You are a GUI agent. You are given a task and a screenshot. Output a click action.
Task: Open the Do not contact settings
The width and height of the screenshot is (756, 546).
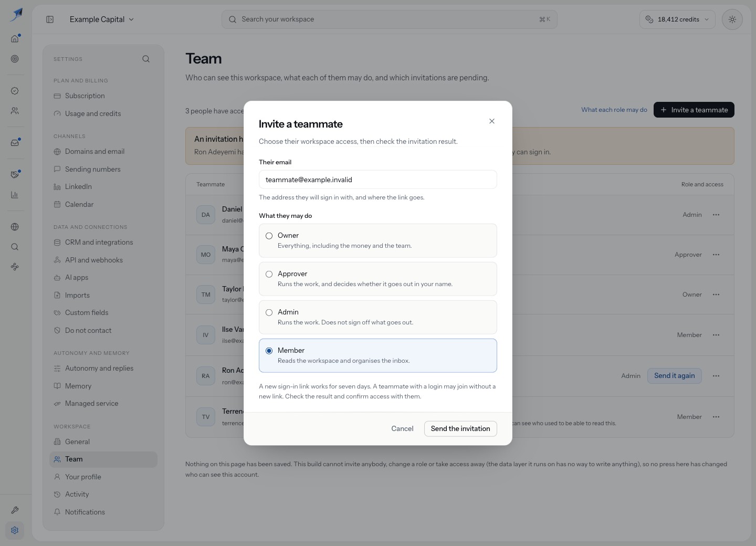coord(103,330)
